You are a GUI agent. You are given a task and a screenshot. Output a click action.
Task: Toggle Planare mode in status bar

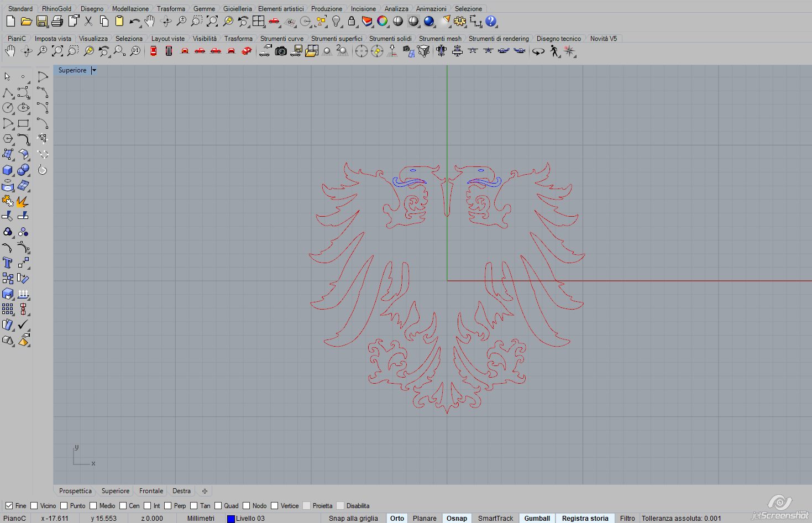(425, 519)
